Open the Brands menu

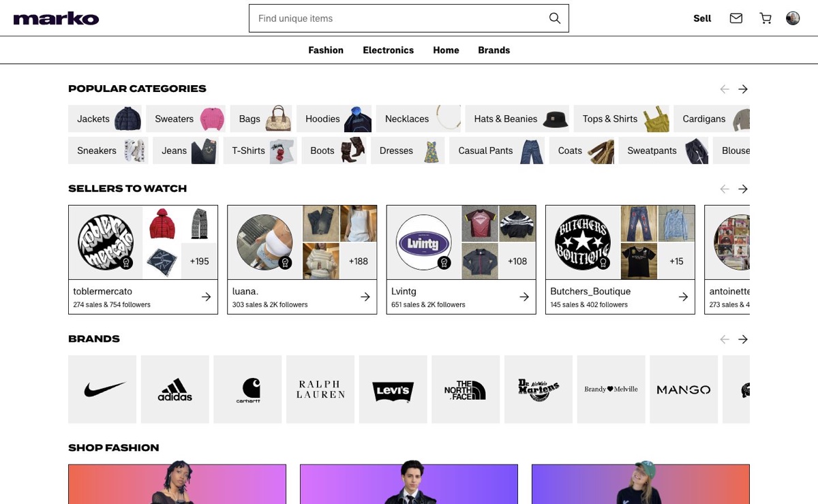point(494,50)
